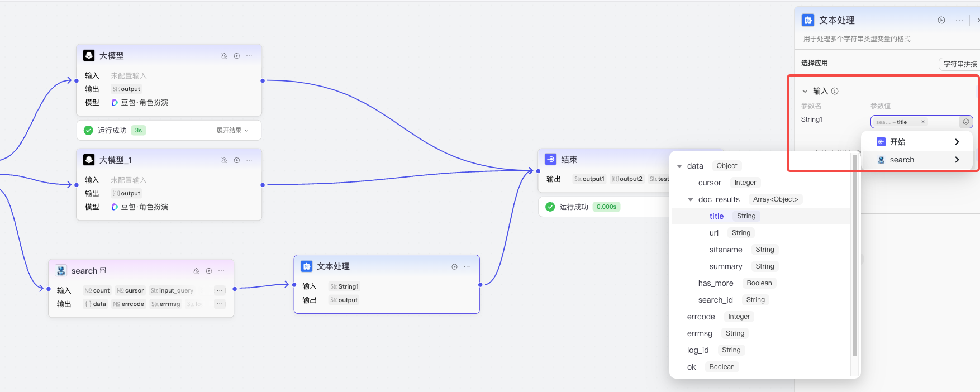
Task: Click the output2 tag in the 结束 node
Action: [x=626, y=179]
